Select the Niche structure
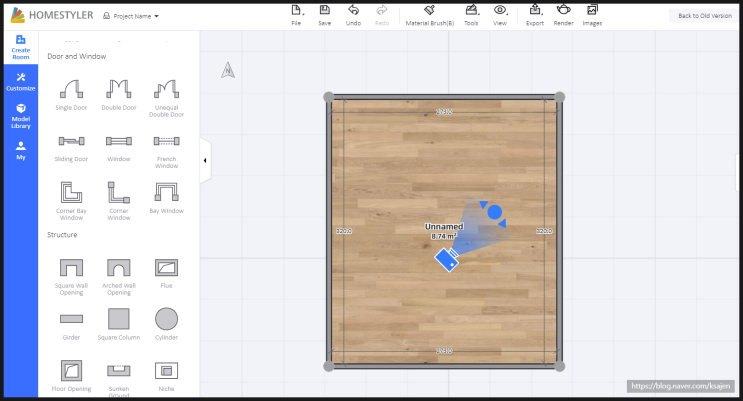 [x=166, y=376]
